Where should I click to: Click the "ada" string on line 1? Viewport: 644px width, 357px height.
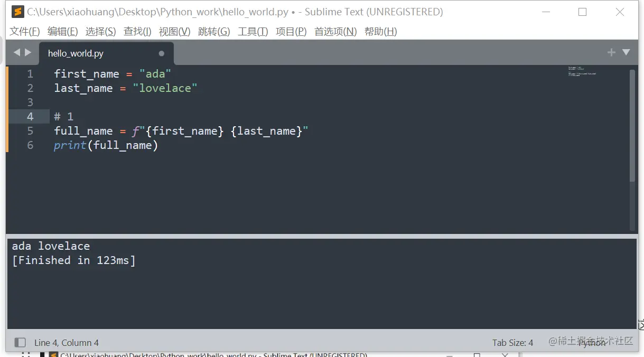coord(155,74)
